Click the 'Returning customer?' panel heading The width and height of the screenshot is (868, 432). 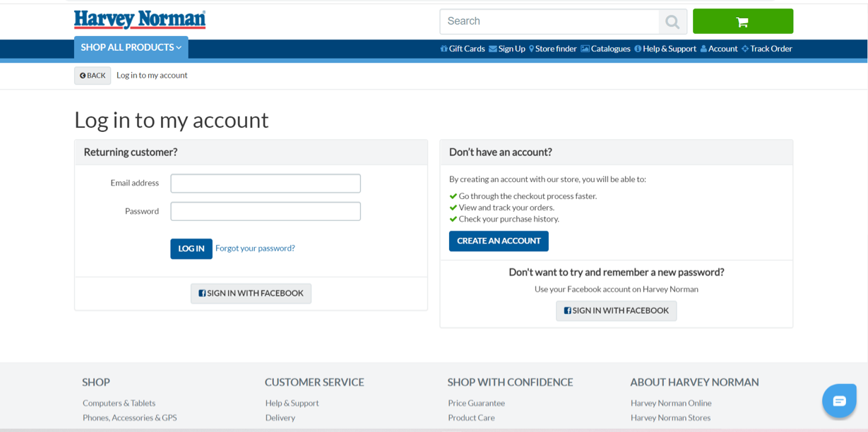tap(131, 152)
